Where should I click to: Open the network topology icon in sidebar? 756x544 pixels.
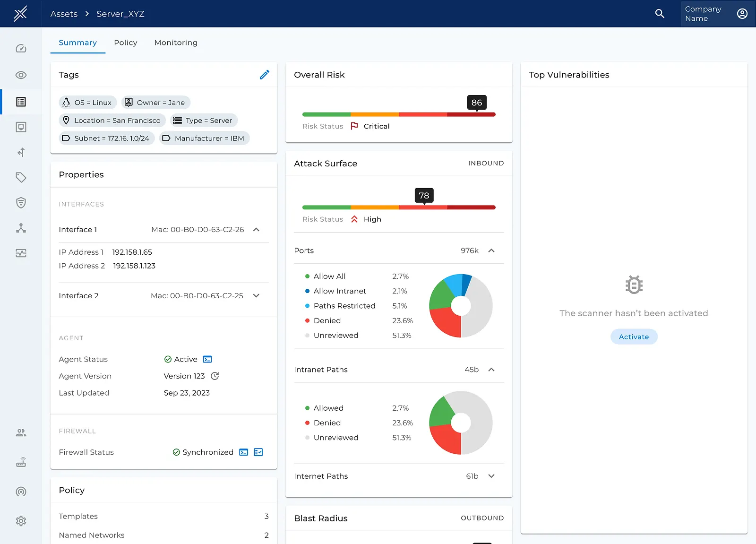[21, 228]
